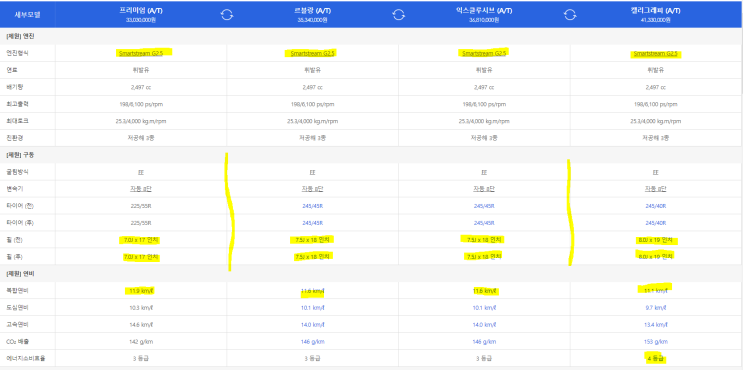Open the Smartstream G2.5 link under 캘리그래피

655,53
